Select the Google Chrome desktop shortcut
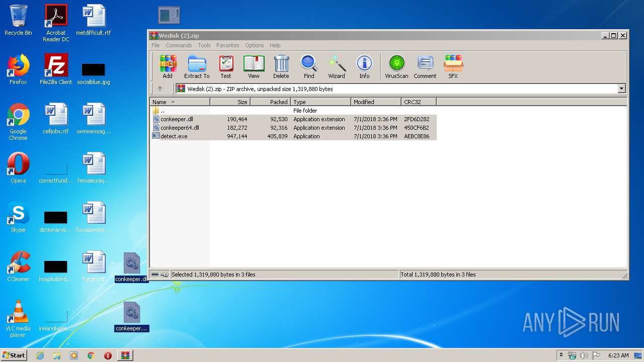 (x=18, y=122)
